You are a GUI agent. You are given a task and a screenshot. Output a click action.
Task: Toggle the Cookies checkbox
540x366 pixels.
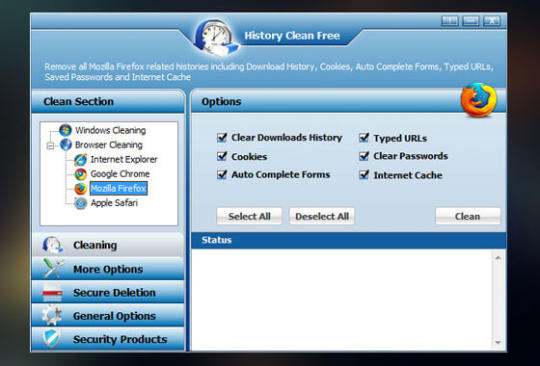coord(222,156)
